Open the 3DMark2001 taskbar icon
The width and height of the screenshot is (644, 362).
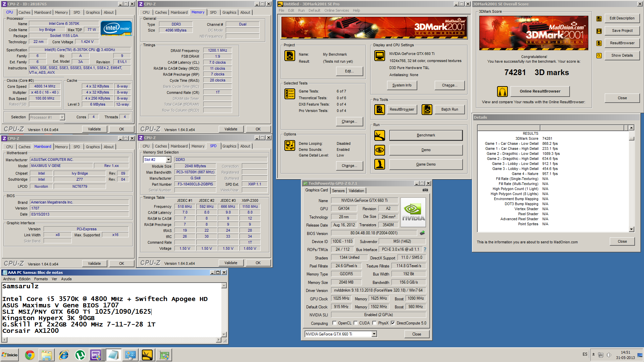pos(147,355)
